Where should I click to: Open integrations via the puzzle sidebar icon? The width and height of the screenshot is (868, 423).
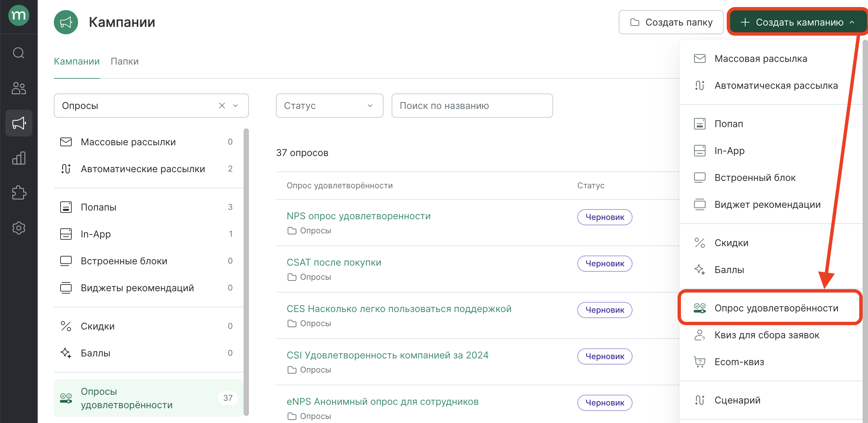(x=19, y=193)
